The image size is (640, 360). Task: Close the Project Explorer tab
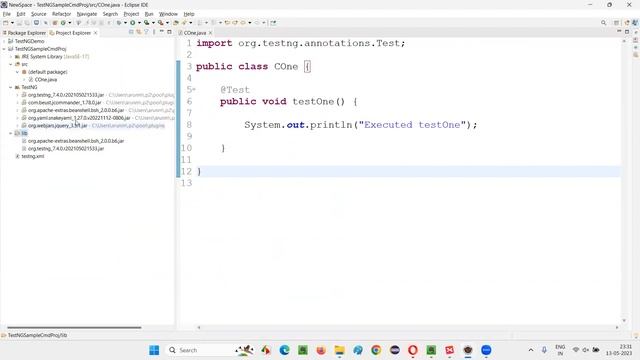96,33
